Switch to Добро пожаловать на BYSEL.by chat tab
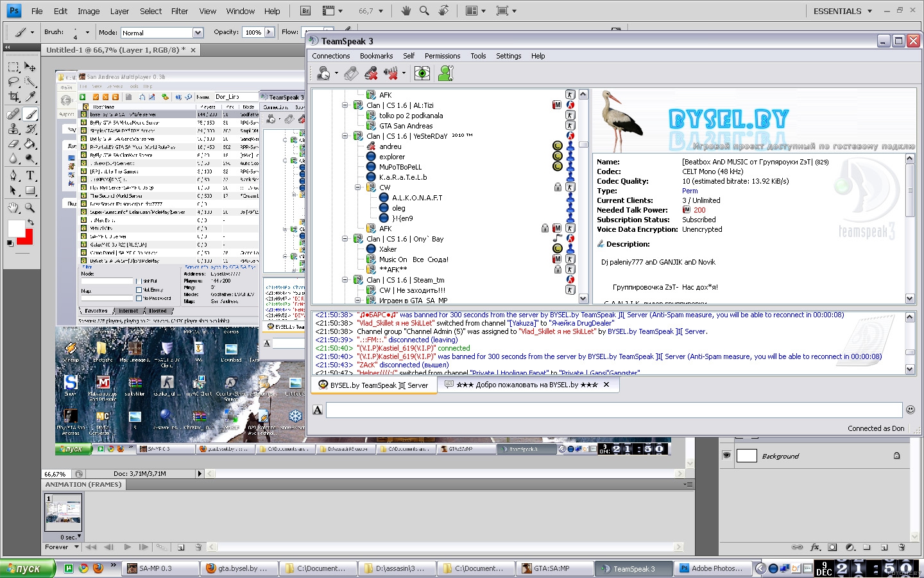Image resolution: width=924 pixels, height=578 pixels. (x=527, y=385)
